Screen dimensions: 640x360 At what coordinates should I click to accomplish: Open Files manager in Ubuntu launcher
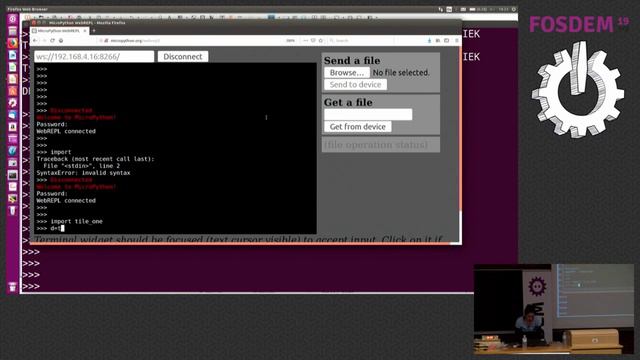(x=13, y=31)
